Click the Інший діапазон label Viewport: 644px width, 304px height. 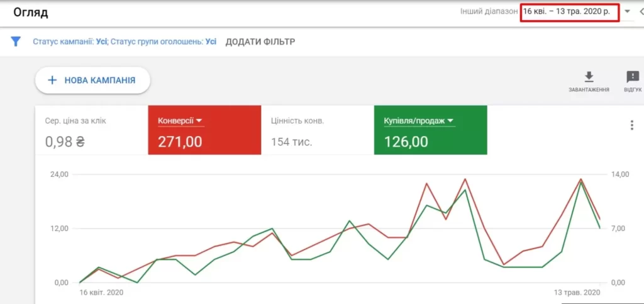coord(489,11)
